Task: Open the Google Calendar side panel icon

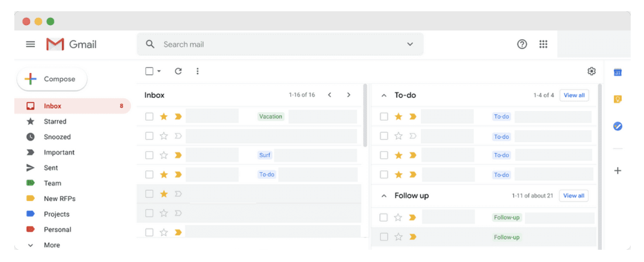Action: pyautogui.click(x=617, y=72)
